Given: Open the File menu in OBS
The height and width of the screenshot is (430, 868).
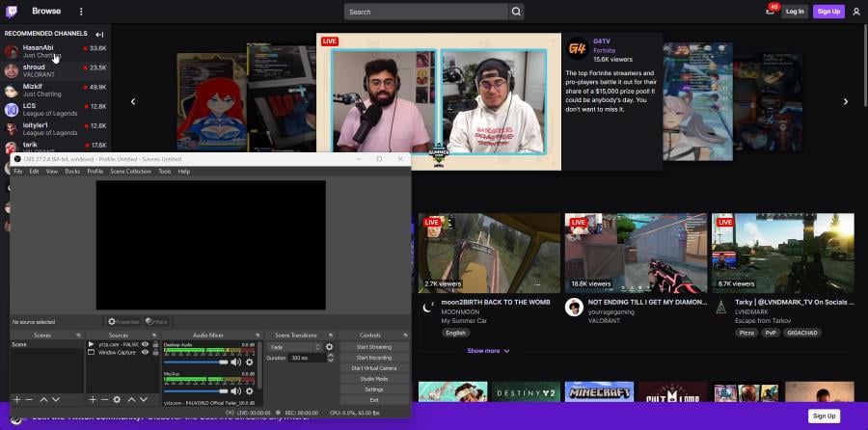Looking at the screenshot, I should (18, 172).
